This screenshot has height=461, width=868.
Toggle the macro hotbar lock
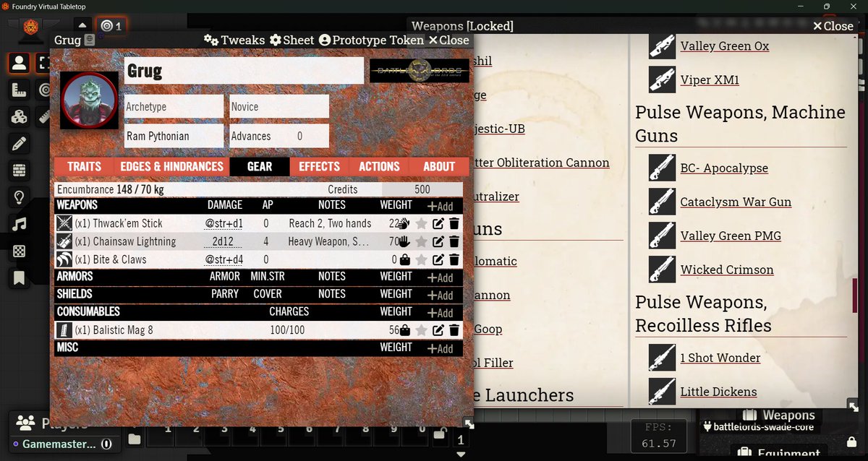(438, 435)
